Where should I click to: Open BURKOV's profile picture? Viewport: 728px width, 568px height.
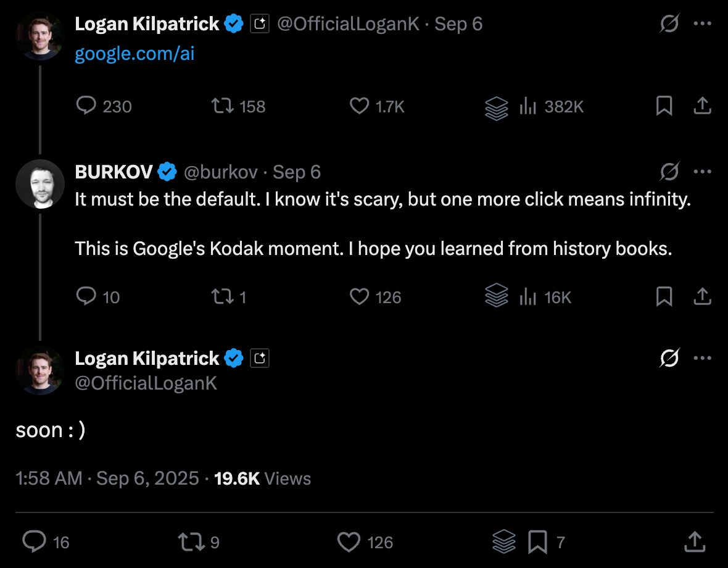coord(40,184)
